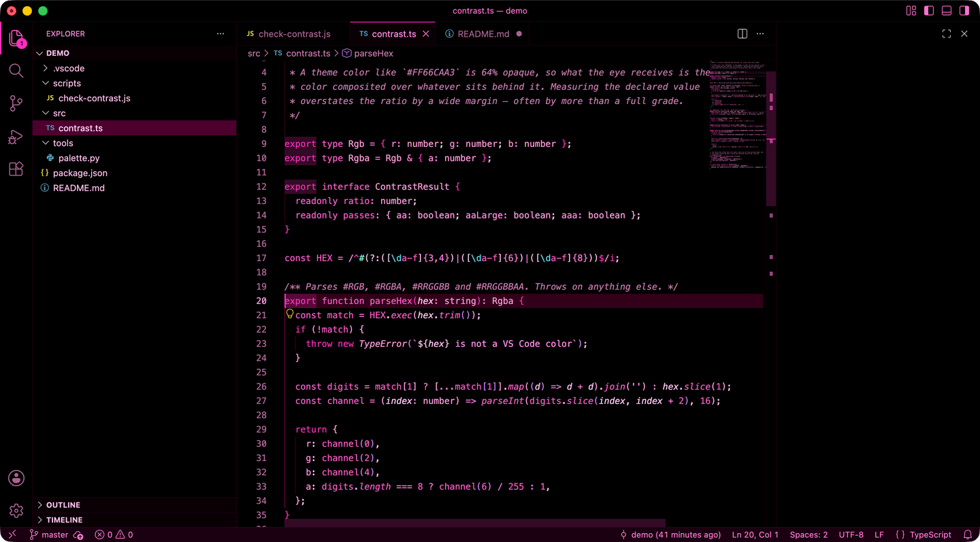Open package.json in the explorer
The width and height of the screenshot is (980, 542).
(134, 173)
